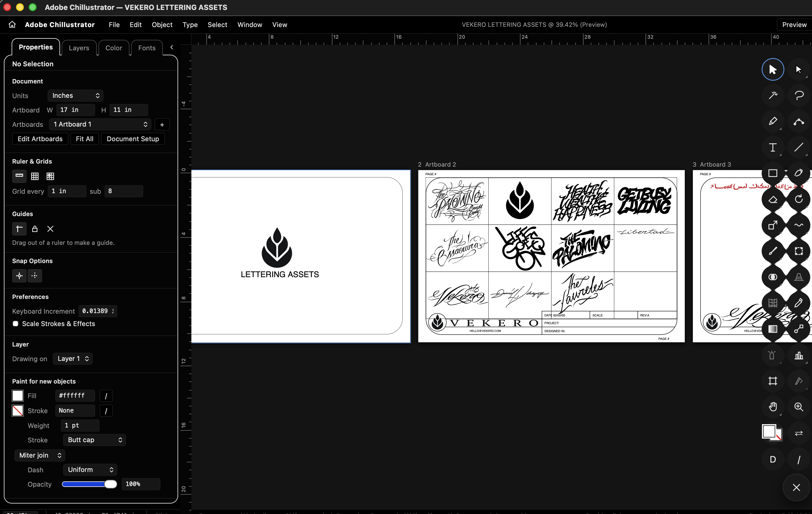Select the Rotate tool

[x=798, y=199]
